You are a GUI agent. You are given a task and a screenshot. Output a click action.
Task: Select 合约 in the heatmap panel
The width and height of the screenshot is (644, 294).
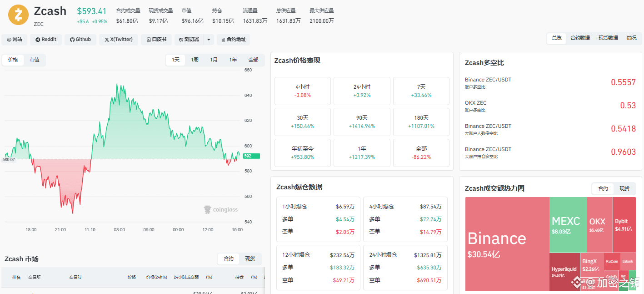pos(603,188)
